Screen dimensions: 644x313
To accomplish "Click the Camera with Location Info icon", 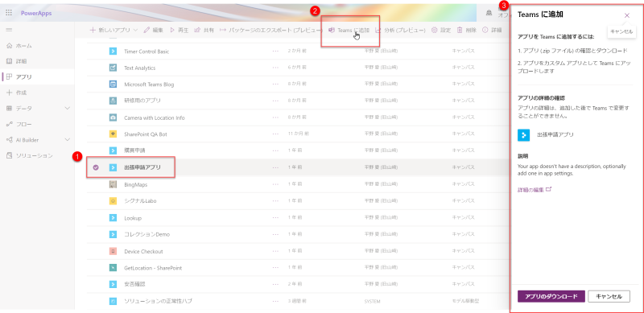I will [113, 117].
